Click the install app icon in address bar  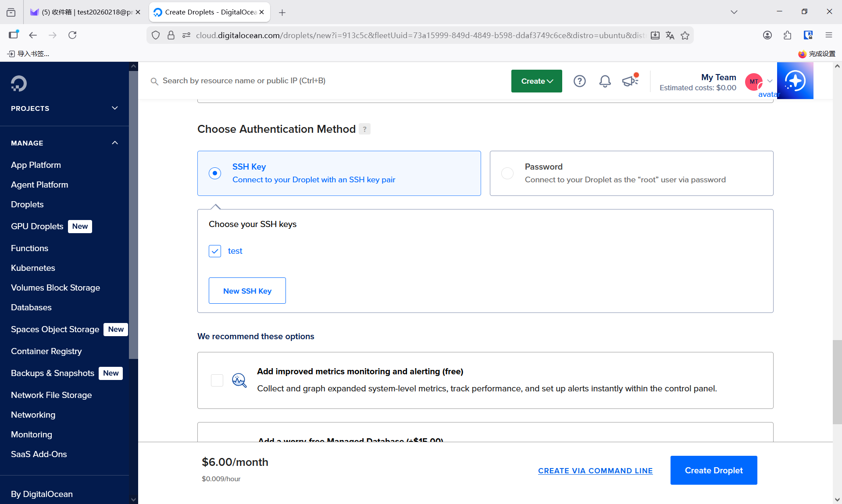click(x=655, y=35)
